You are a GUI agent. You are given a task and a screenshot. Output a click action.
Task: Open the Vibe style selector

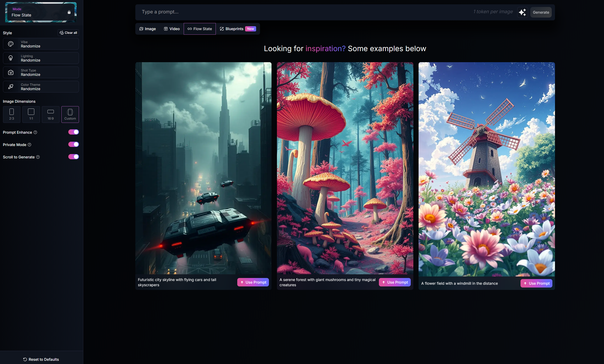[x=41, y=44]
